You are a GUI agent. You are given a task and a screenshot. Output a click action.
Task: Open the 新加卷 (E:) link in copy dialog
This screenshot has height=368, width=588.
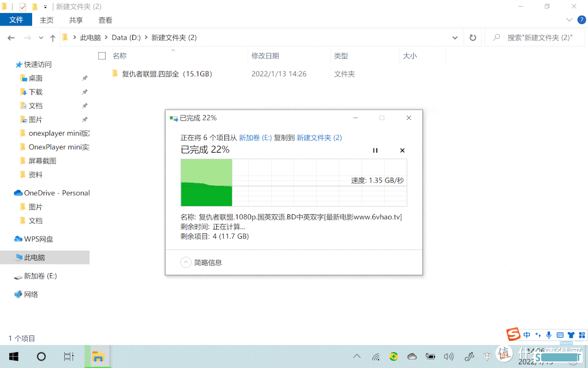(x=255, y=138)
